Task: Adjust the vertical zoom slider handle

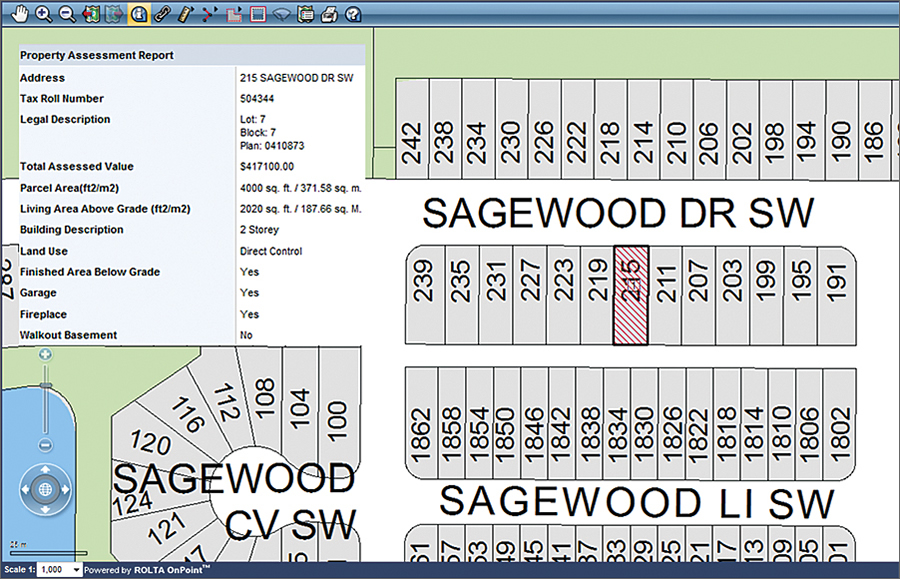Action: (x=45, y=385)
